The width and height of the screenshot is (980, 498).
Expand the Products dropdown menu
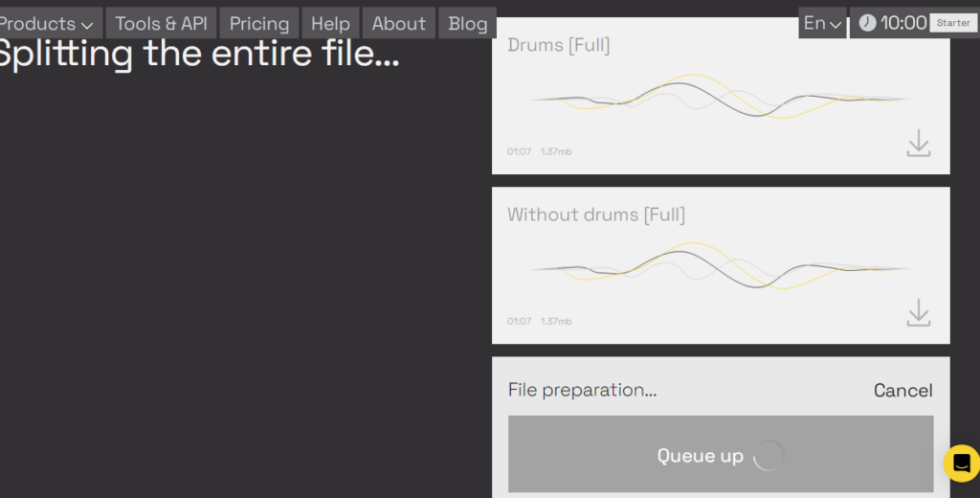(x=48, y=23)
